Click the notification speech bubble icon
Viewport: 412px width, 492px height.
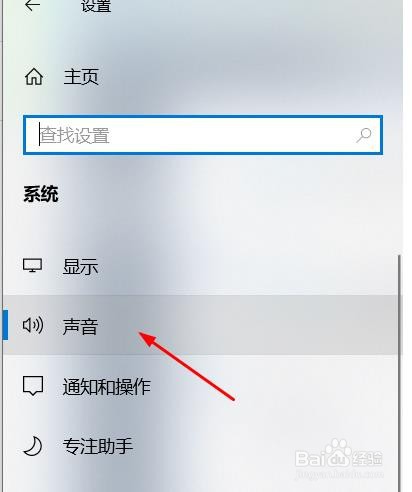point(33,386)
